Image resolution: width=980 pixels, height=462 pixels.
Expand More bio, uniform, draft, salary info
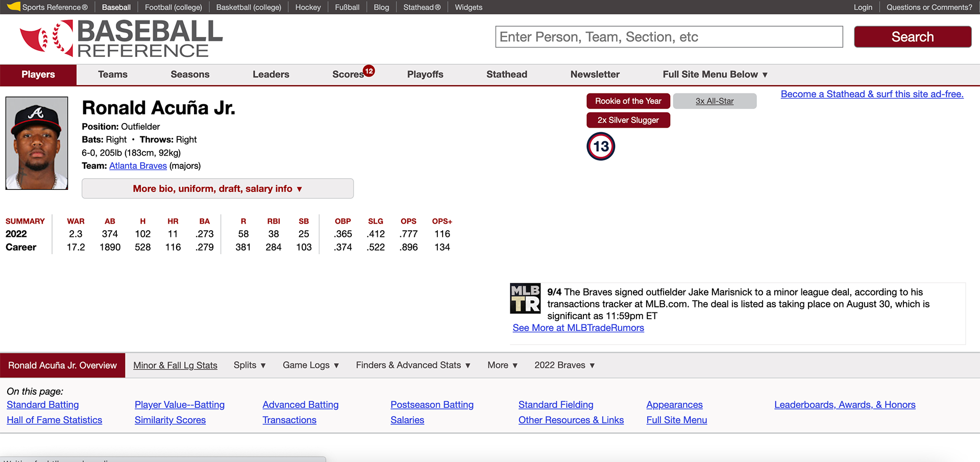point(217,188)
